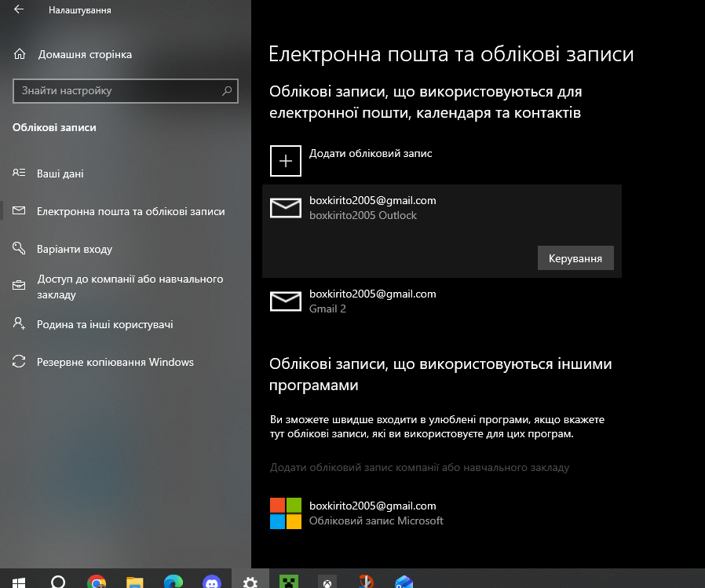Click envelope icon of Outlock account

point(286,208)
